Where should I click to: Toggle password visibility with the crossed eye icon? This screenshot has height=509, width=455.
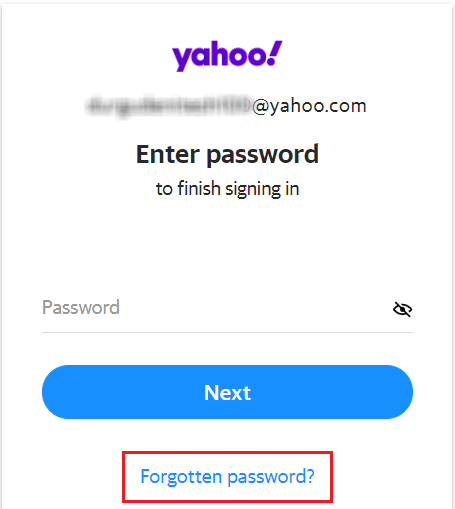tap(402, 309)
